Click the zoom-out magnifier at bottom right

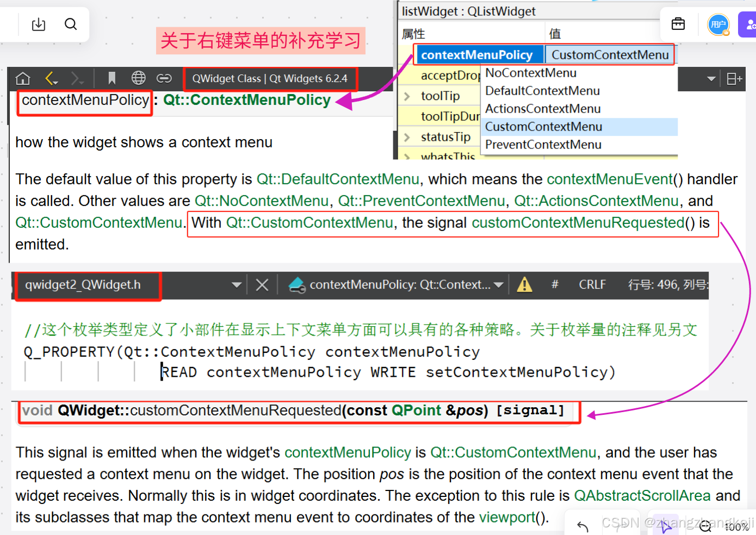(x=705, y=526)
